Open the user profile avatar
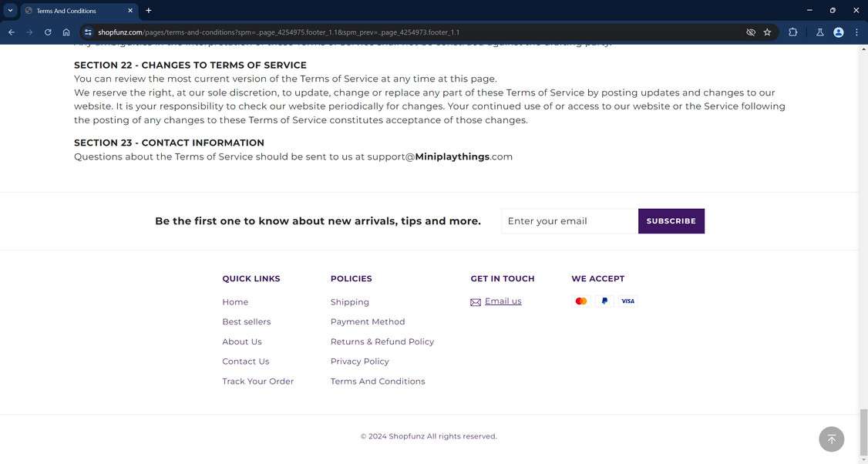 [x=839, y=32]
